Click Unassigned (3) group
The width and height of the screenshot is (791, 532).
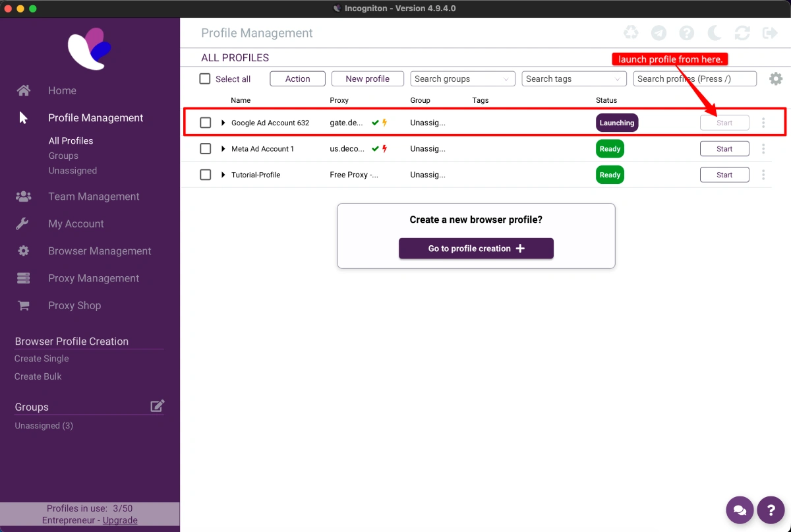44,426
